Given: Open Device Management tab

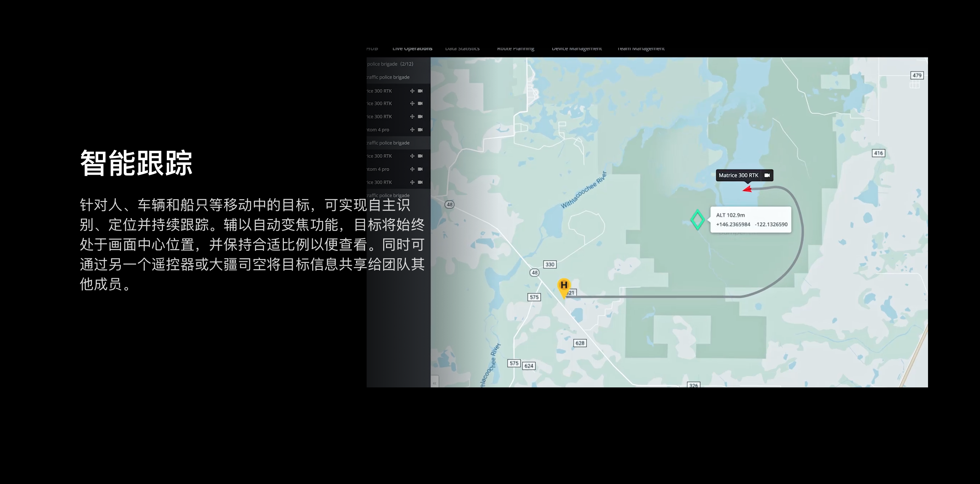Looking at the screenshot, I should pyautogui.click(x=576, y=49).
